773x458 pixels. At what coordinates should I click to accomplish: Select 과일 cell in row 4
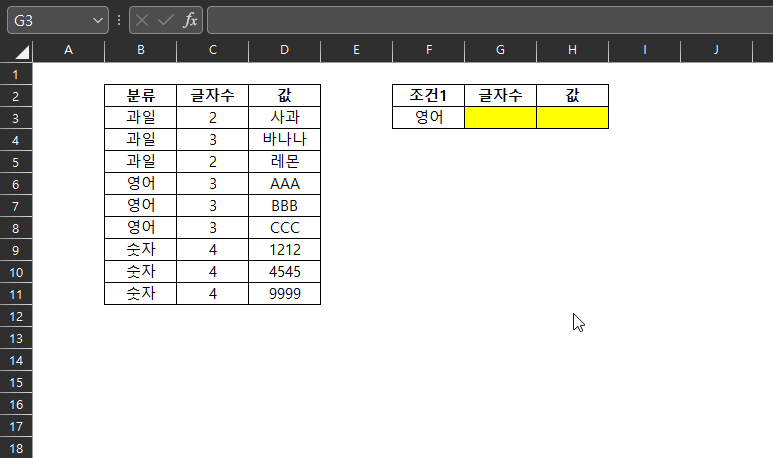point(141,140)
